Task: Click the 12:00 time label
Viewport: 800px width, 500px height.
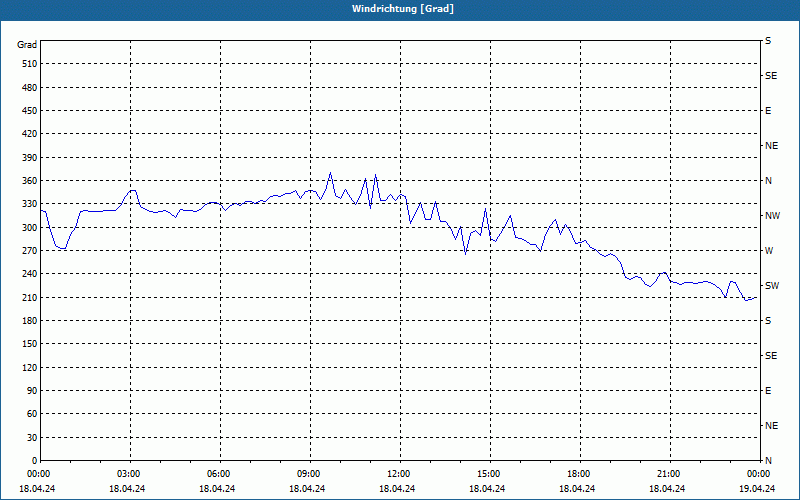Action: click(398, 474)
